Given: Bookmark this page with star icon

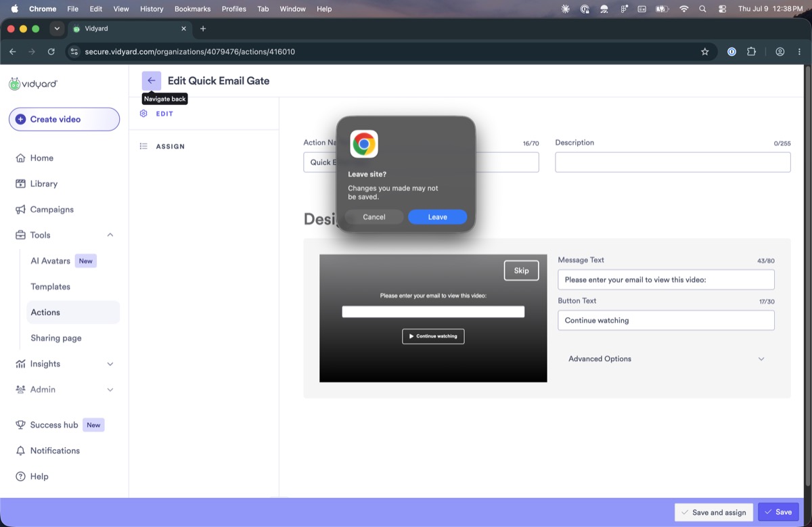Looking at the screenshot, I should (704, 51).
